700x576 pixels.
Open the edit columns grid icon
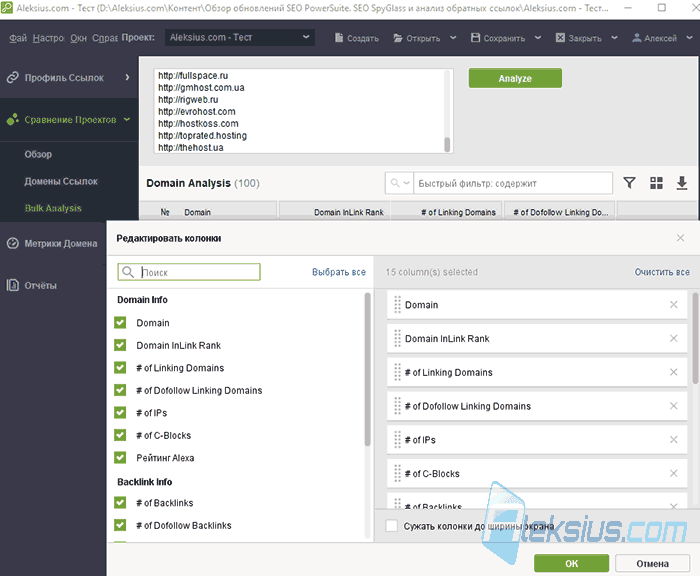[656, 183]
